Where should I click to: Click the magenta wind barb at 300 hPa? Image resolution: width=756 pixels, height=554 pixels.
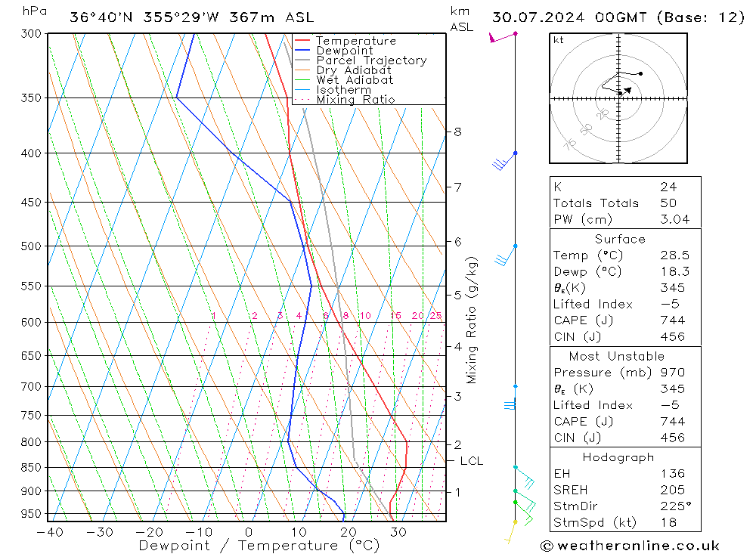pos(502,37)
